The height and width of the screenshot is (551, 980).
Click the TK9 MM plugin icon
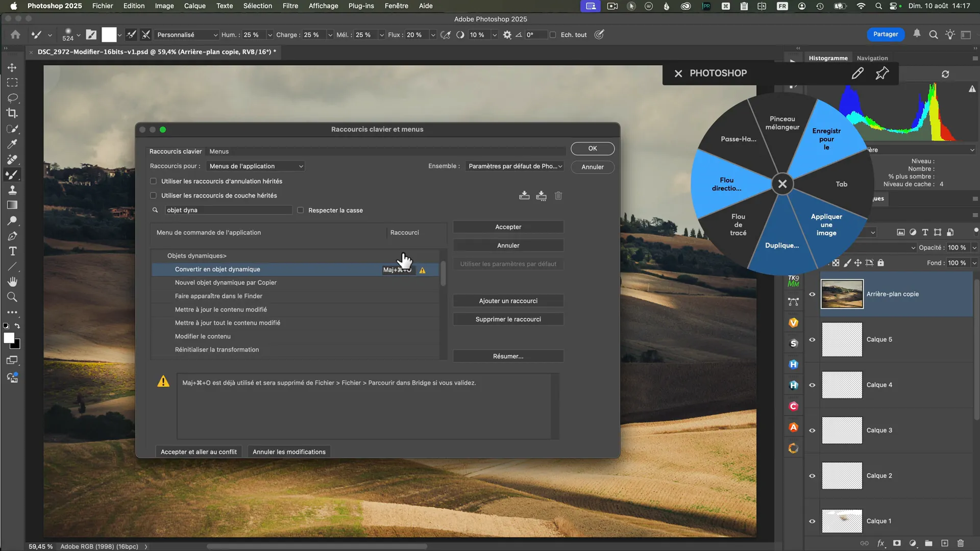click(793, 281)
